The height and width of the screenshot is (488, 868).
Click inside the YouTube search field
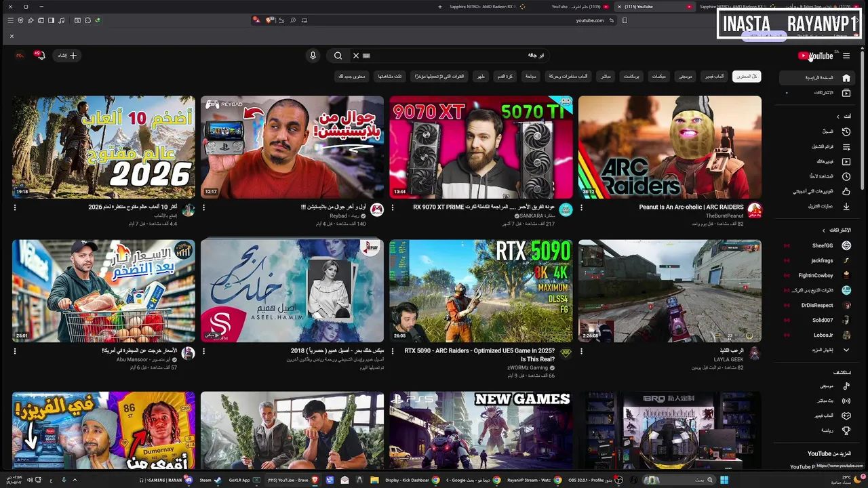454,56
